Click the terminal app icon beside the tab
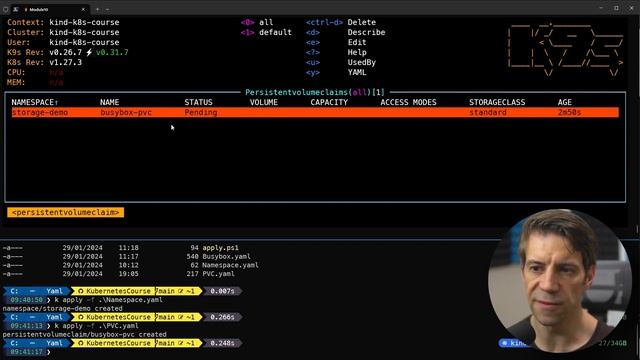 pyautogui.click(x=15, y=9)
